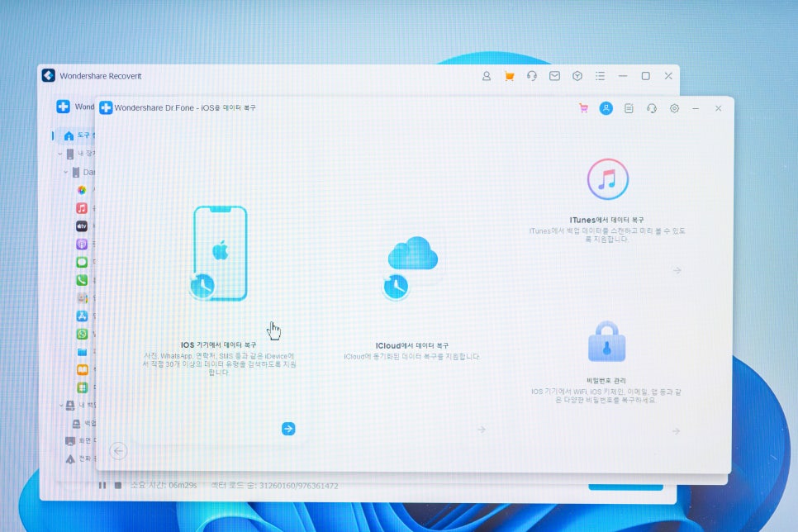Open the cart icon in Dr.Fone window
Image resolution: width=798 pixels, height=532 pixels.
point(583,108)
